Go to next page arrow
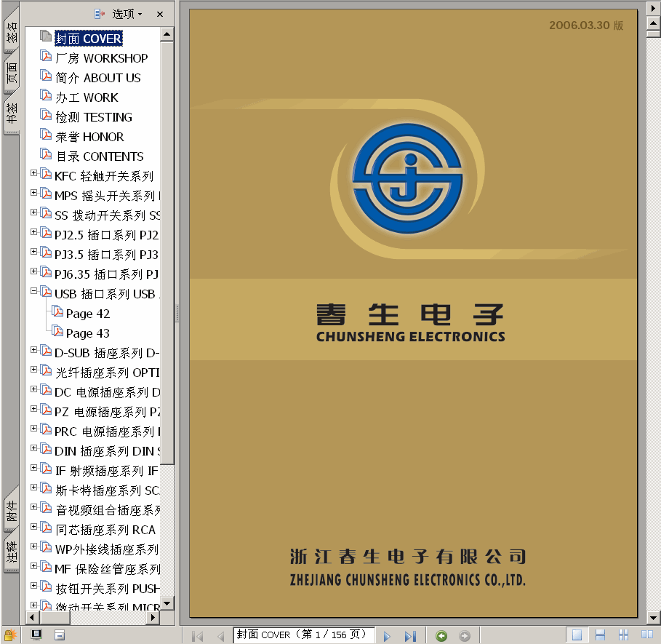The height and width of the screenshot is (644, 661). 387,636
